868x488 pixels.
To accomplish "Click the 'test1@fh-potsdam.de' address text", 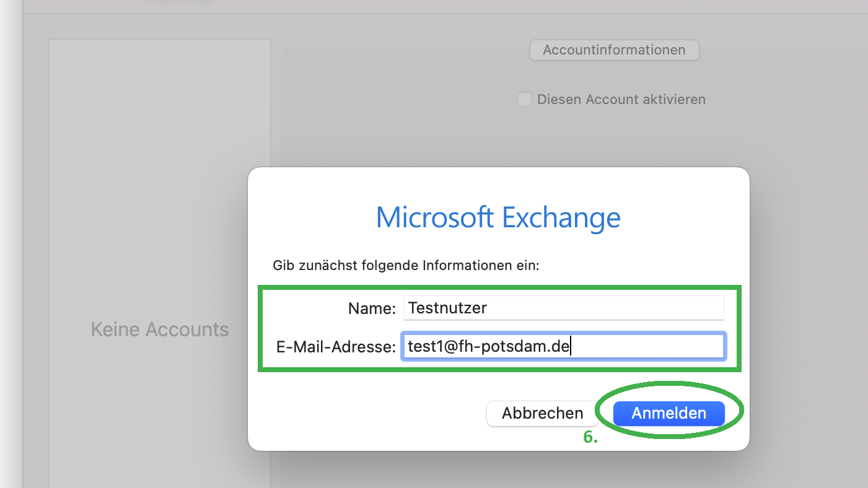I will point(488,346).
